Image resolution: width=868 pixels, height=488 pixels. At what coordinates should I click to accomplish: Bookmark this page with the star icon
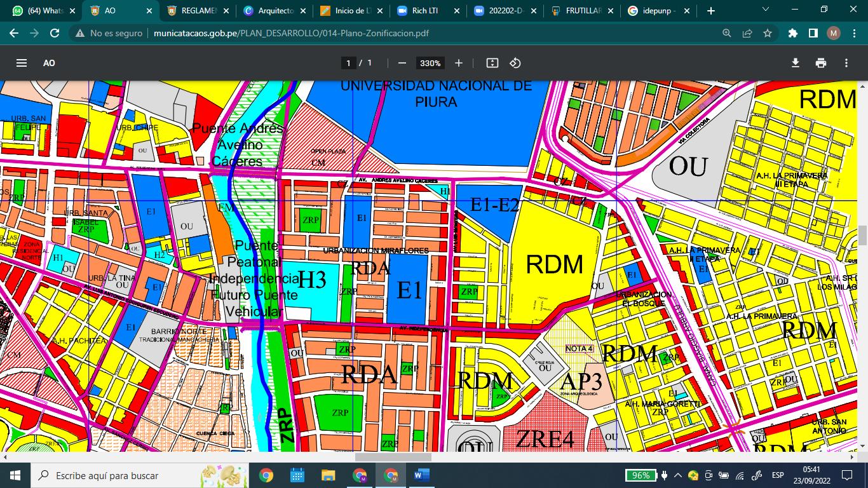[768, 33]
